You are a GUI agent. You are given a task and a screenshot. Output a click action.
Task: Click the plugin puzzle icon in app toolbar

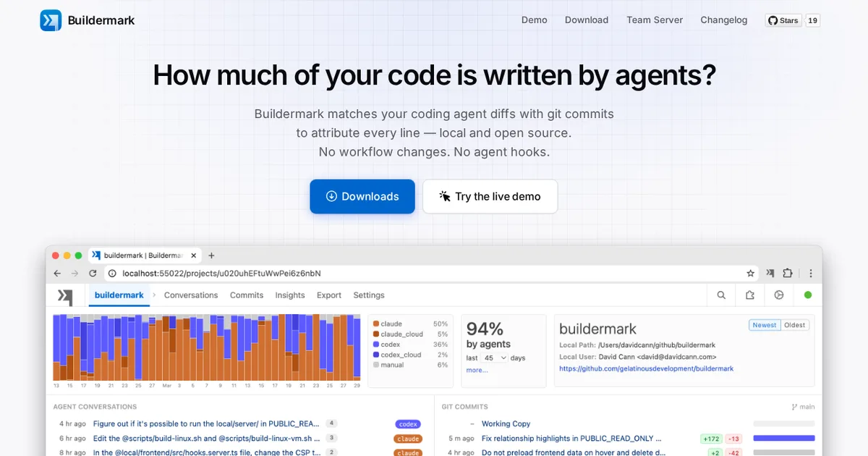750,295
